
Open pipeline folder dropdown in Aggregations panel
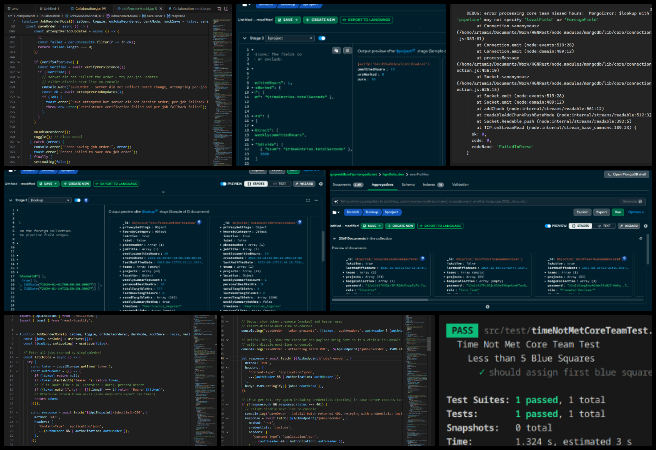(335, 212)
